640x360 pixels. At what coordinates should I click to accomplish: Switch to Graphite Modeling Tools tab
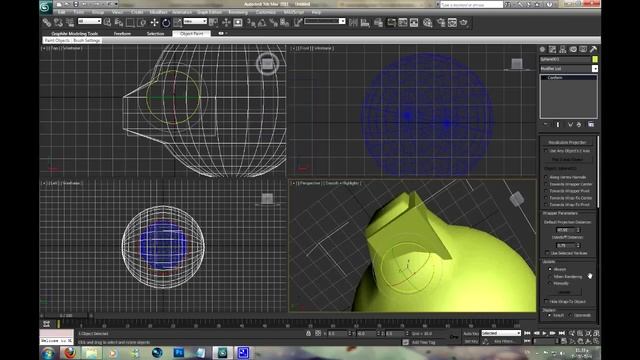pos(75,33)
